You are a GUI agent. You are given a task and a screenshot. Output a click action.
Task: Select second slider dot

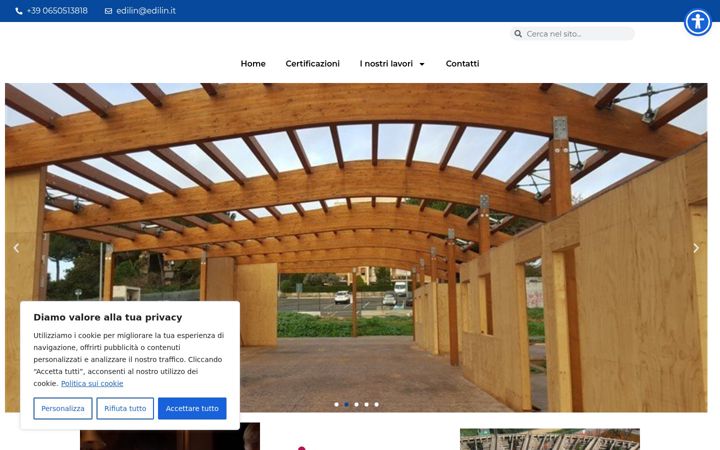tap(346, 405)
